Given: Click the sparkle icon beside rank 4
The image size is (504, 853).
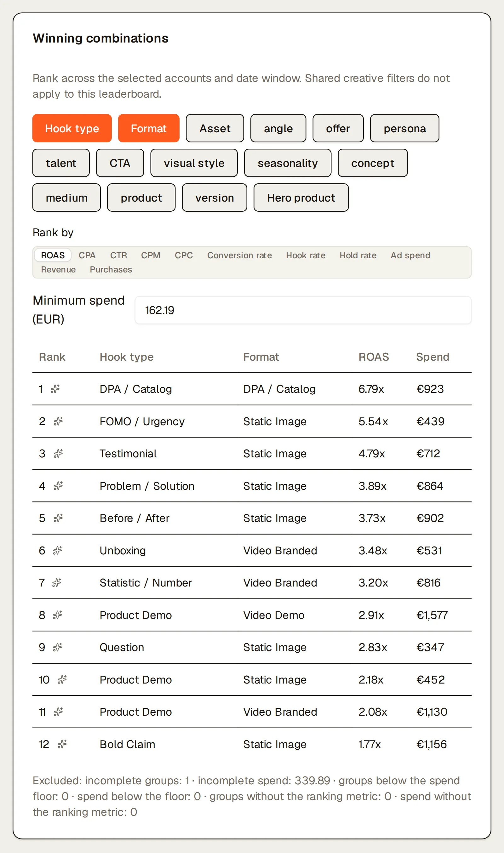Looking at the screenshot, I should coord(58,486).
